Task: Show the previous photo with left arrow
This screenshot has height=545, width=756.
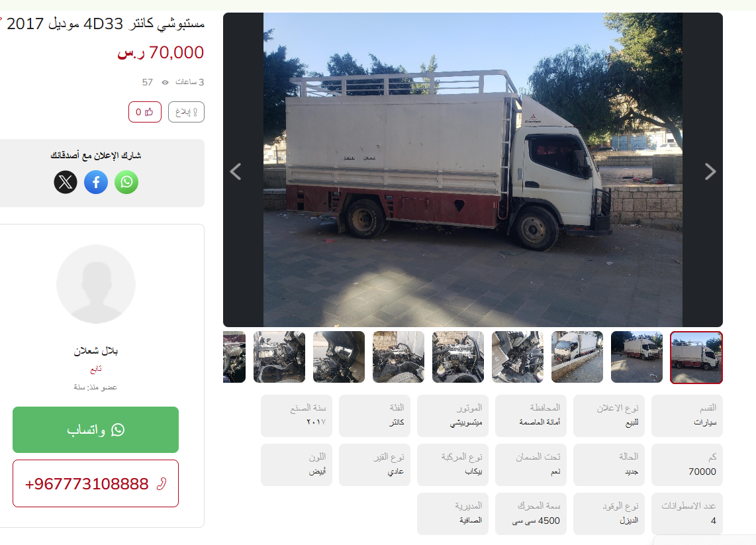Action: [236, 172]
